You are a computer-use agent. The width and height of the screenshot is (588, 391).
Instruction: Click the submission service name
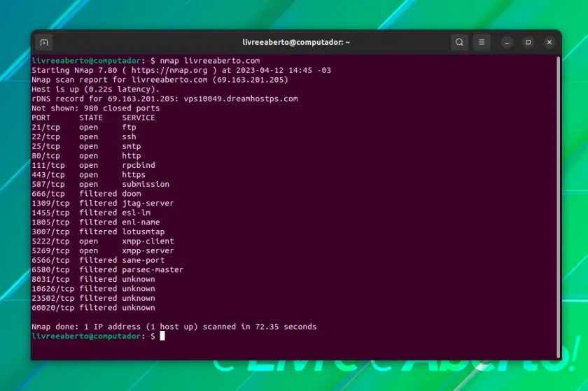(x=146, y=185)
